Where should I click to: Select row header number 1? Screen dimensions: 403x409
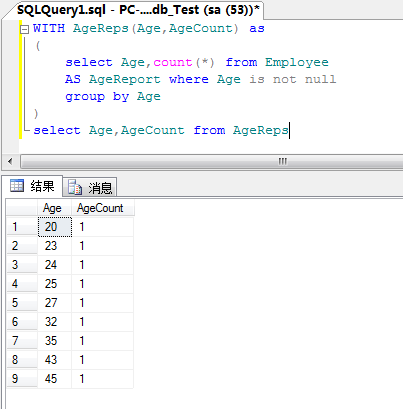tap(22, 227)
